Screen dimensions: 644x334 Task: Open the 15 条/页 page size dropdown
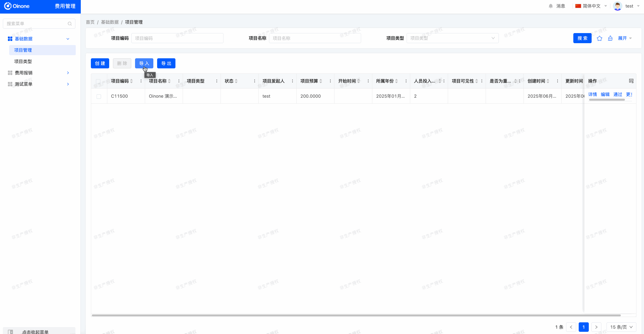(621, 327)
